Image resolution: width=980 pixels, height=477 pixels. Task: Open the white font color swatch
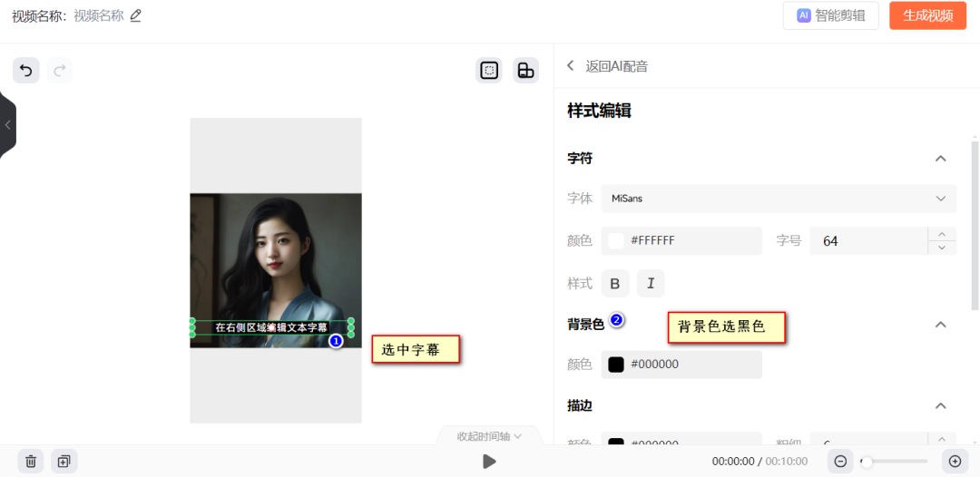pyautogui.click(x=616, y=241)
